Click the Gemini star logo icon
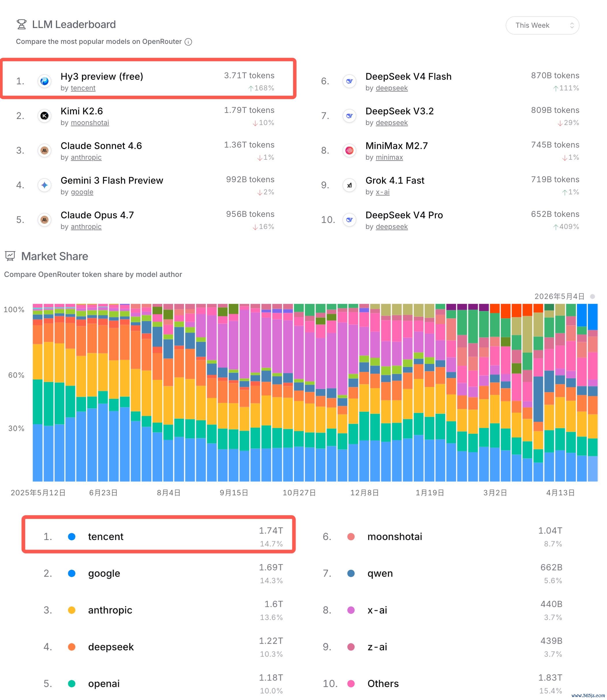The image size is (607, 700). [x=44, y=185]
